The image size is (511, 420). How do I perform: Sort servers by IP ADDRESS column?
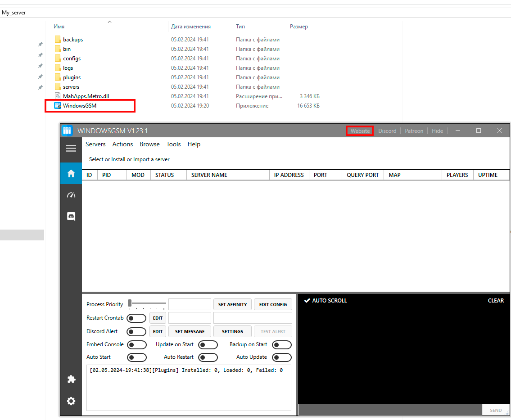pos(289,175)
